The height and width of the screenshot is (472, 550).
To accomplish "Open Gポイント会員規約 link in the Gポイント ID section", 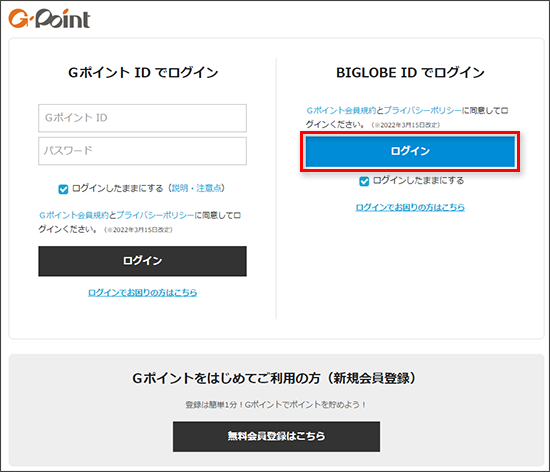I will click(74, 215).
